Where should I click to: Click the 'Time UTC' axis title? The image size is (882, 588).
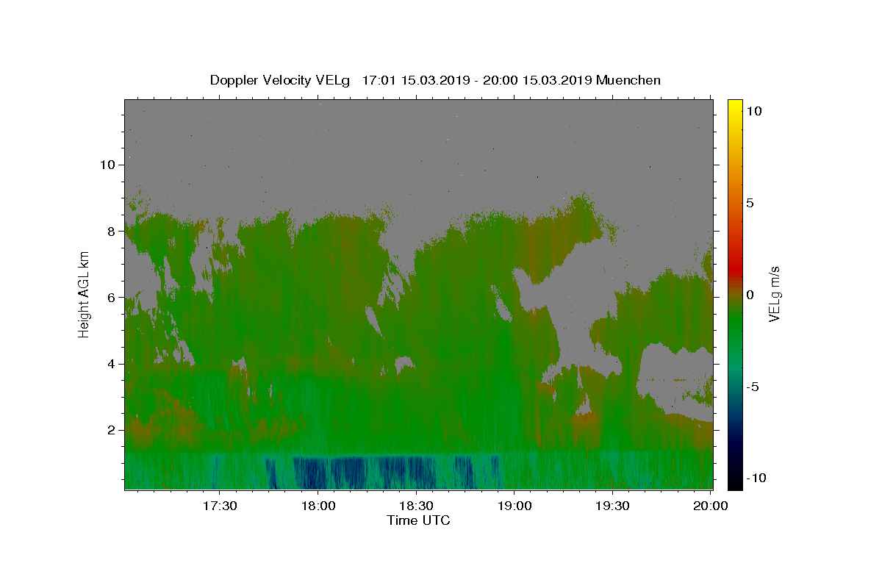[418, 520]
